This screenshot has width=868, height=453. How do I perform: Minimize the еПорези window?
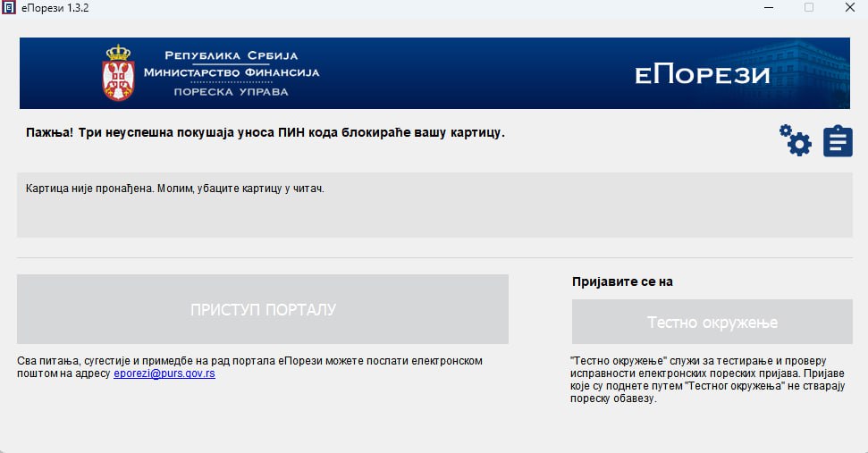coord(768,7)
